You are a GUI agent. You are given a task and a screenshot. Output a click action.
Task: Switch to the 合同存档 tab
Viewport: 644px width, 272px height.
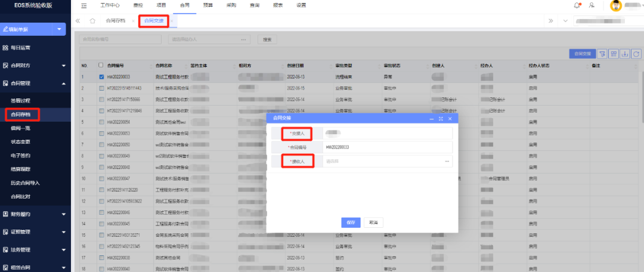(x=115, y=20)
